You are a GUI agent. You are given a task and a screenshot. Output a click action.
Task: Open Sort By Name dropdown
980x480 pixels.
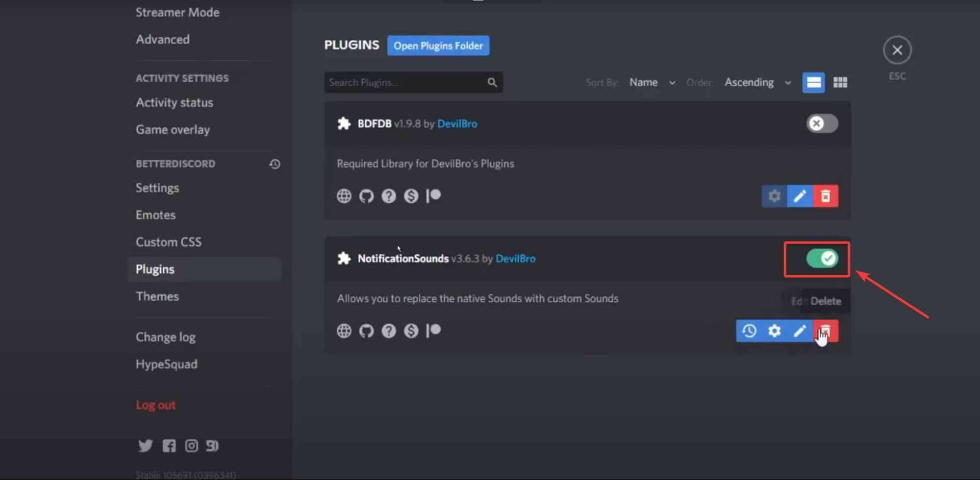coord(652,82)
